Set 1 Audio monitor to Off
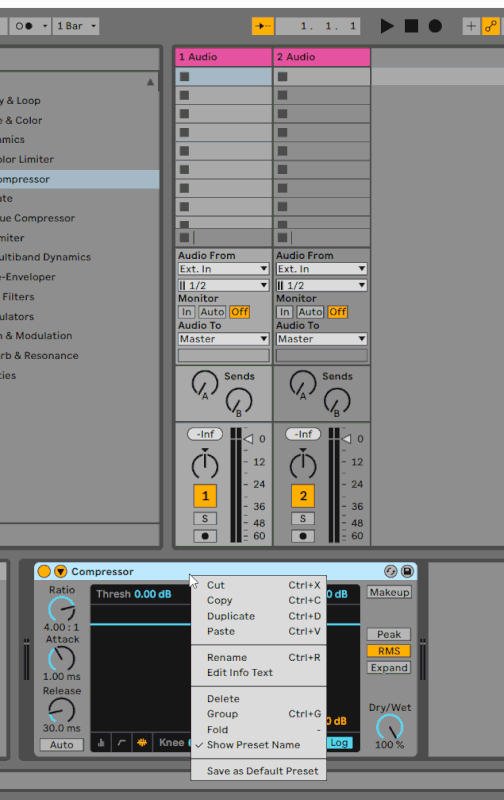 pos(239,312)
